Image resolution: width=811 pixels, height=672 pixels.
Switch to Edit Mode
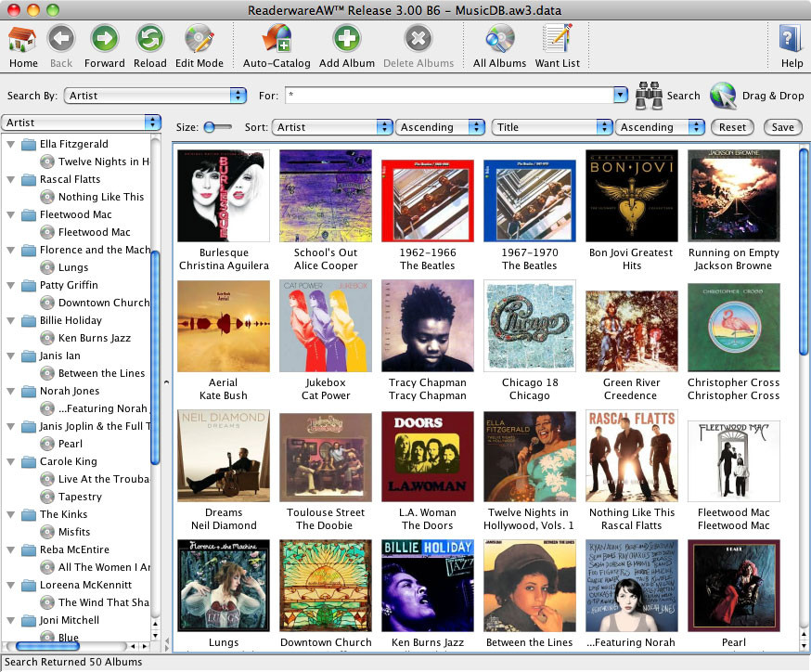200,39
